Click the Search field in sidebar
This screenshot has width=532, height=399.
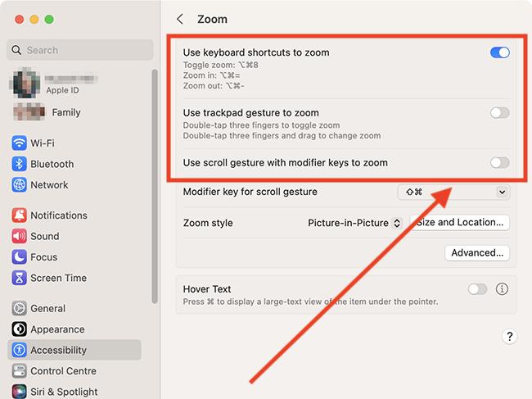[x=82, y=50]
